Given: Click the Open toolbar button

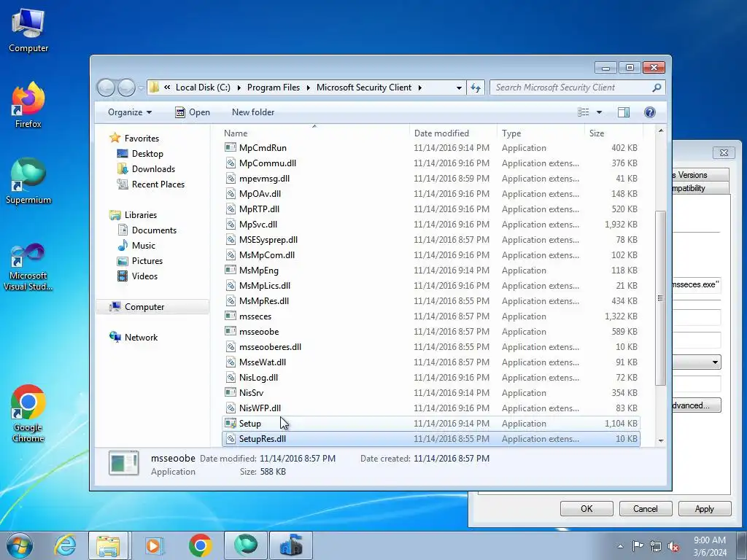Looking at the screenshot, I should pyautogui.click(x=193, y=112).
